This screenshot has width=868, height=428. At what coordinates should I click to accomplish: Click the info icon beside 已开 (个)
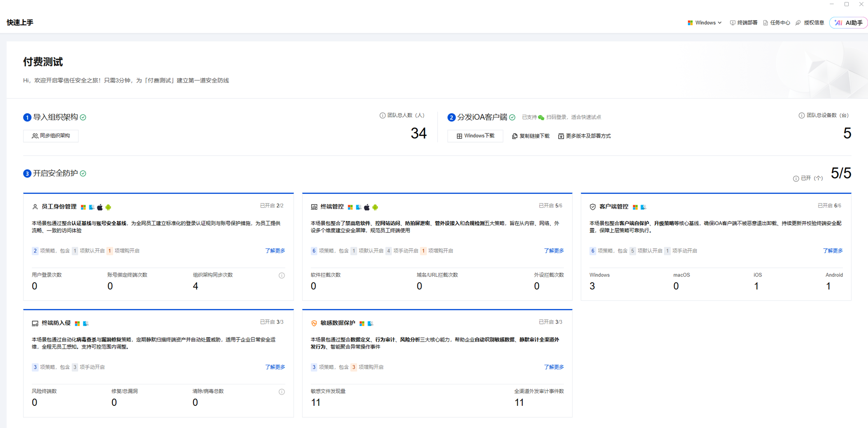point(796,179)
